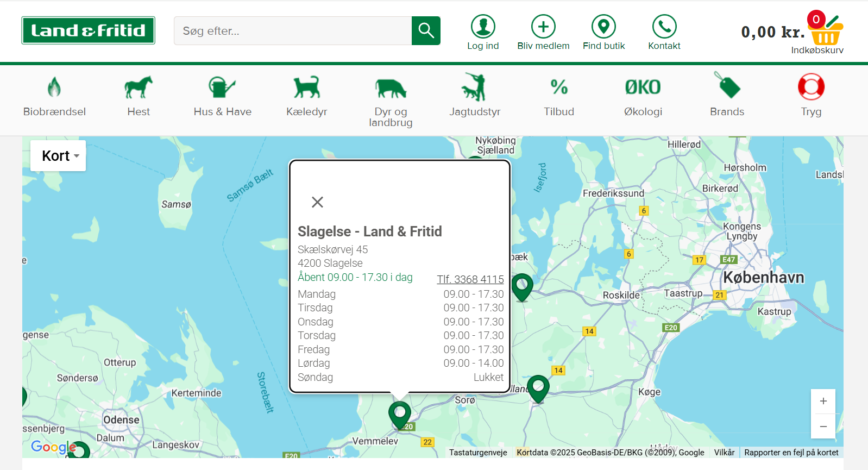Select the Jagtudstyr hunter icon
Image resolution: width=868 pixels, height=470 pixels.
point(475,87)
